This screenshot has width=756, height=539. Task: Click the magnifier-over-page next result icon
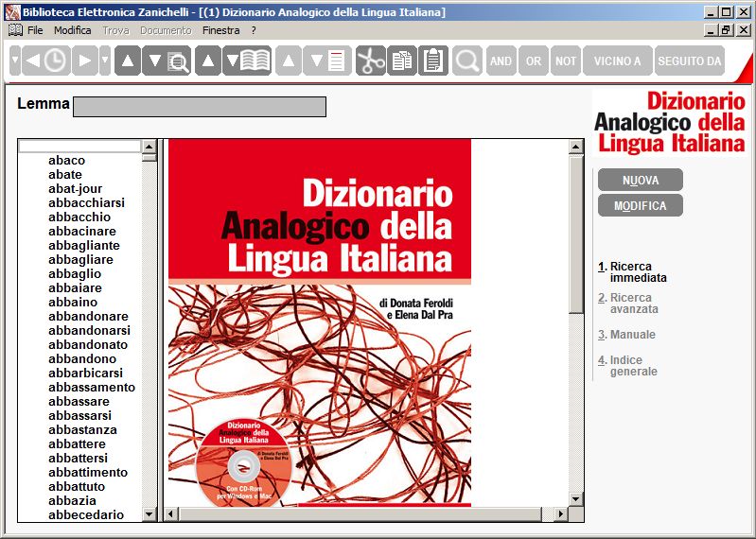(176, 61)
